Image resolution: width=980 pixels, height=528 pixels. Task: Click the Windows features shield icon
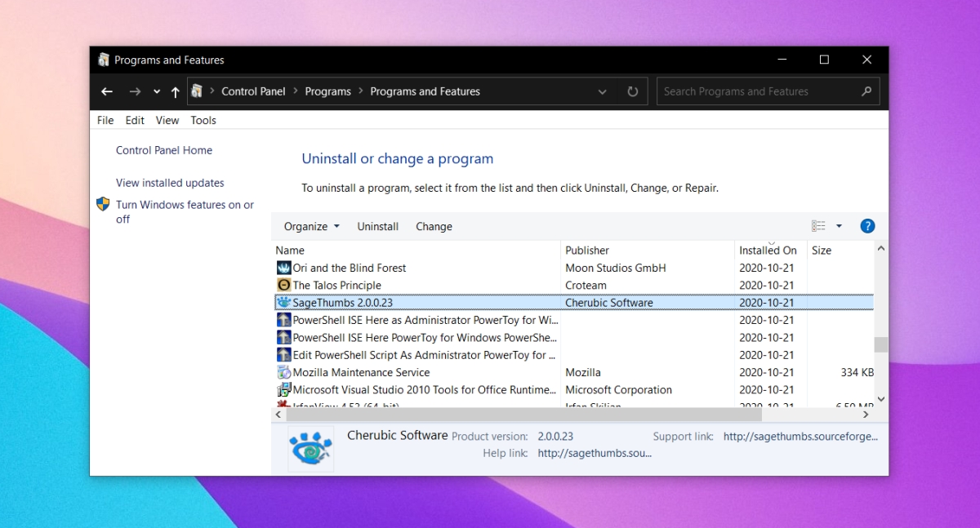tap(103, 204)
